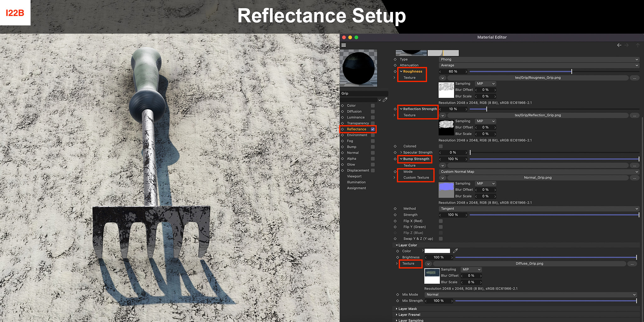Click the up navigation arrow

click(x=638, y=45)
